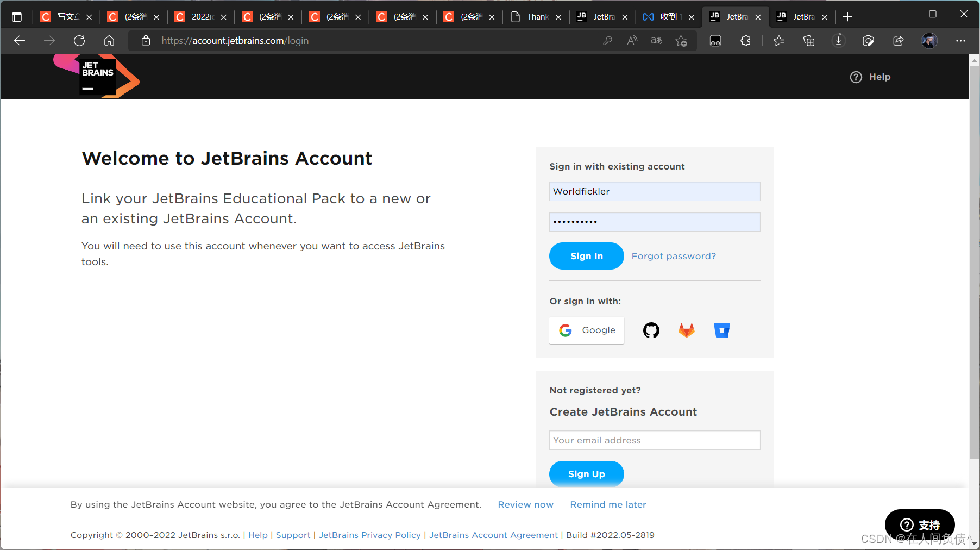
Task: Choose Remind me later
Action: (x=608, y=504)
